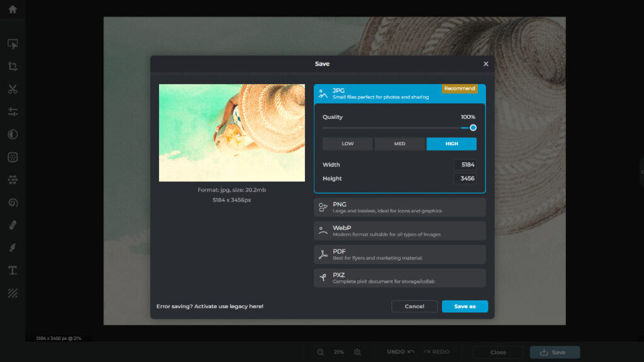Select the PXZ pixlr document format
The width and height of the screenshot is (644, 362).
[x=399, y=277]
